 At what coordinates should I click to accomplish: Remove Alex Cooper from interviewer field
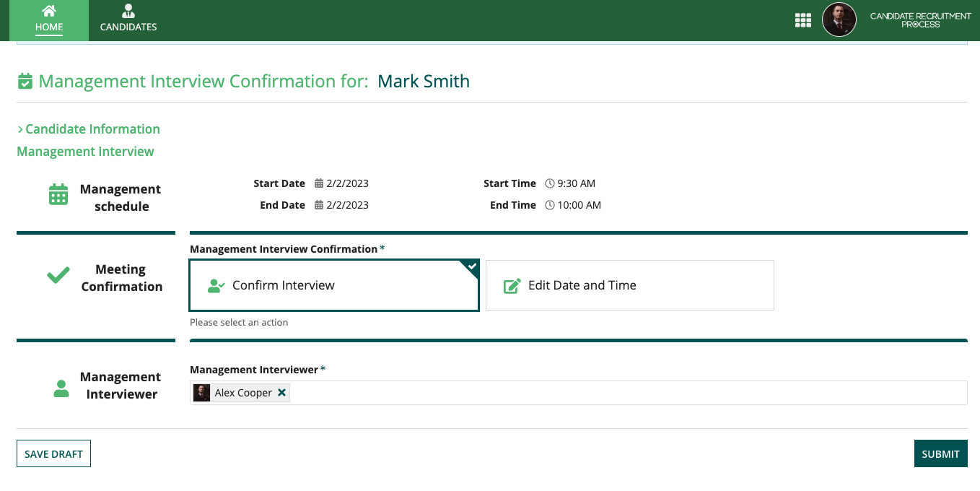click(282, 393)
